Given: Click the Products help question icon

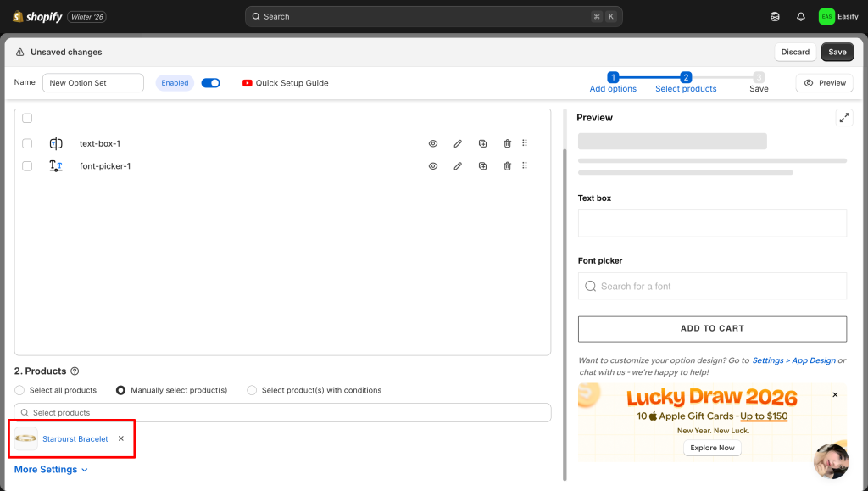Looking at the screenshot, I should click(75, 371).
